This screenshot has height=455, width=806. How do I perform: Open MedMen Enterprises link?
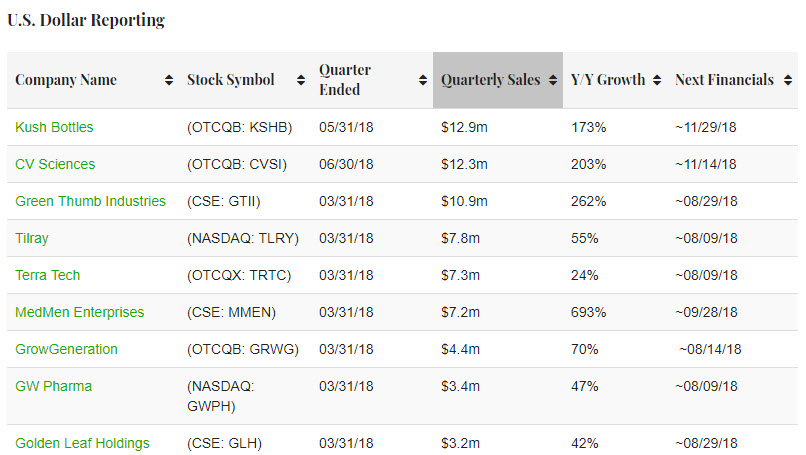[x=80, y=312]
